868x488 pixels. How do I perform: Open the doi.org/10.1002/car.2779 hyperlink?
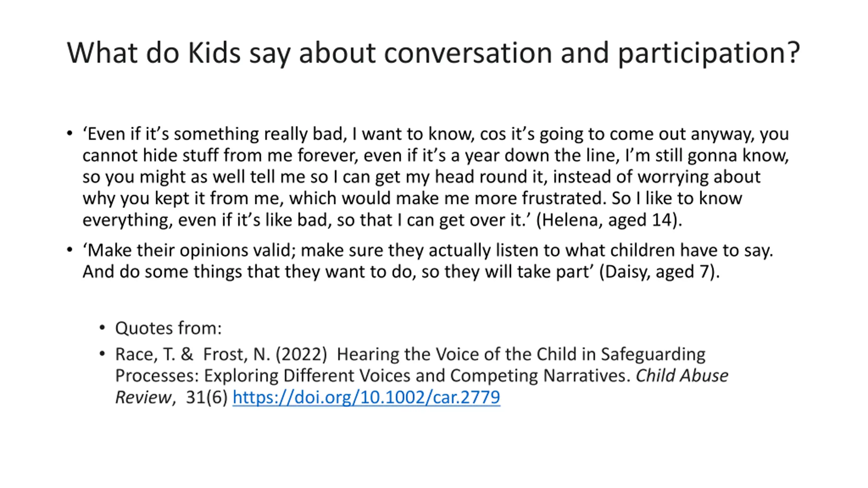coord(366,397)
